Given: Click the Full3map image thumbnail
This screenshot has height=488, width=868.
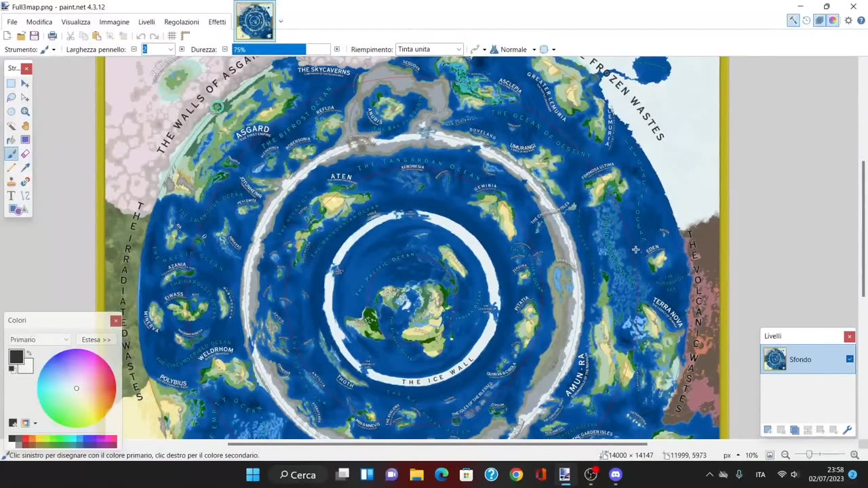Looking at the screenshot, I should (255, 21).
